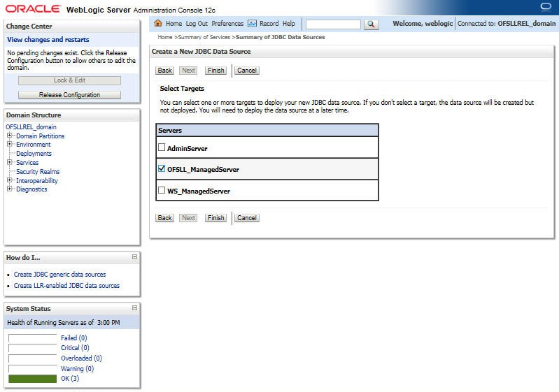
Task: Click OK (3) status link
Action: tap(70, 379)
